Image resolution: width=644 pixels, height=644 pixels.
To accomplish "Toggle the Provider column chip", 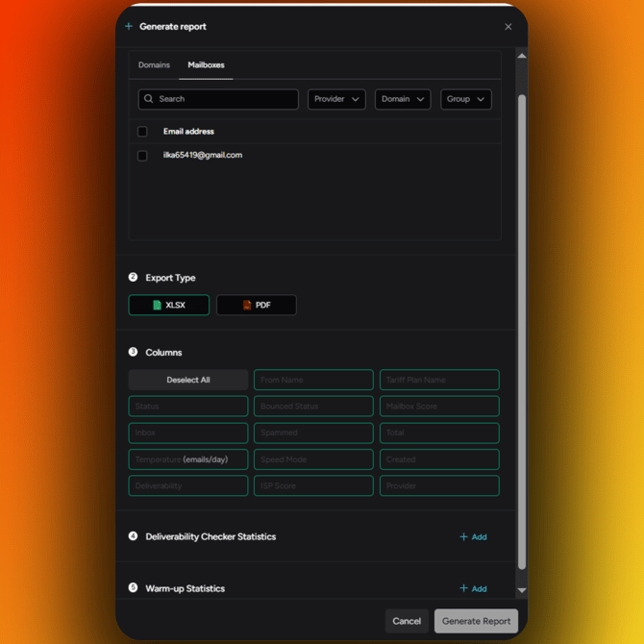I will pos(439,485).
